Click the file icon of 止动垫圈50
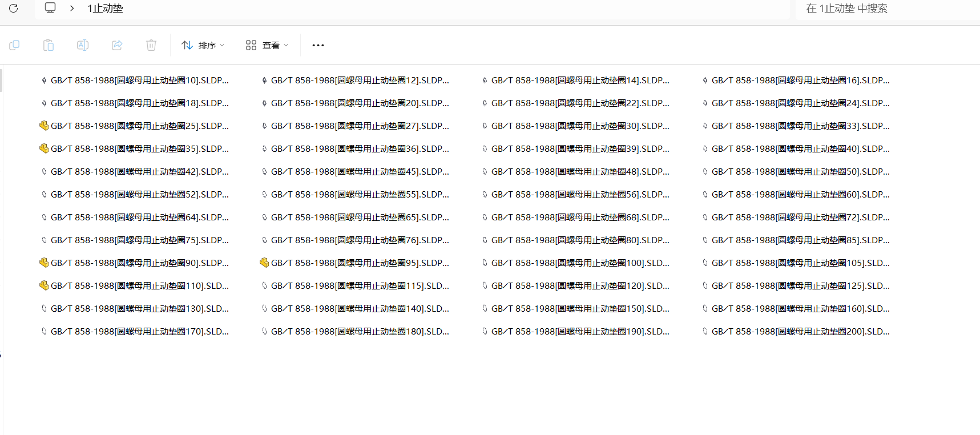This screenshot has height=435, width=980. point(705,171)
